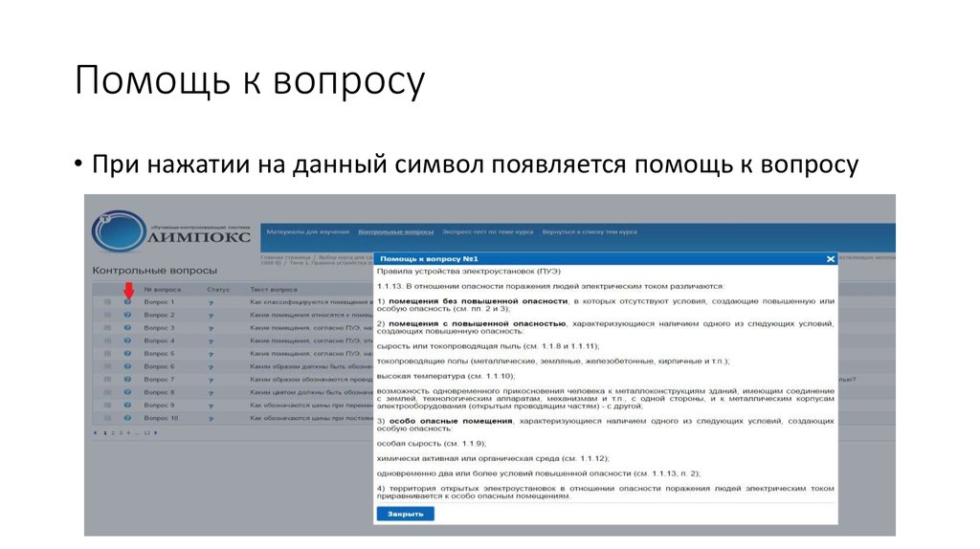Screen dimensions: 980x549
Task: Click the status icon of Вопрос 8
Action: 211,393
